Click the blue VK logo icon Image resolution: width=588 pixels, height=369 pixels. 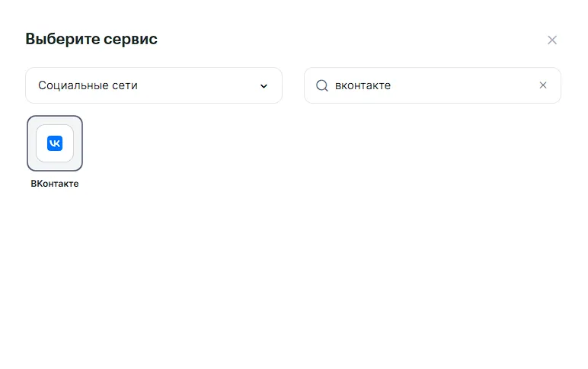click(x=55, y=143)
